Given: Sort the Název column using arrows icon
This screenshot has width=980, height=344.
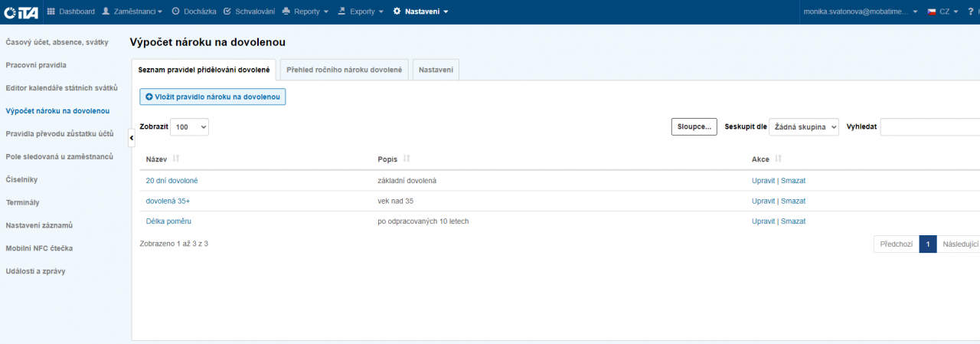Looking at the screenshot, I should 176,159.
